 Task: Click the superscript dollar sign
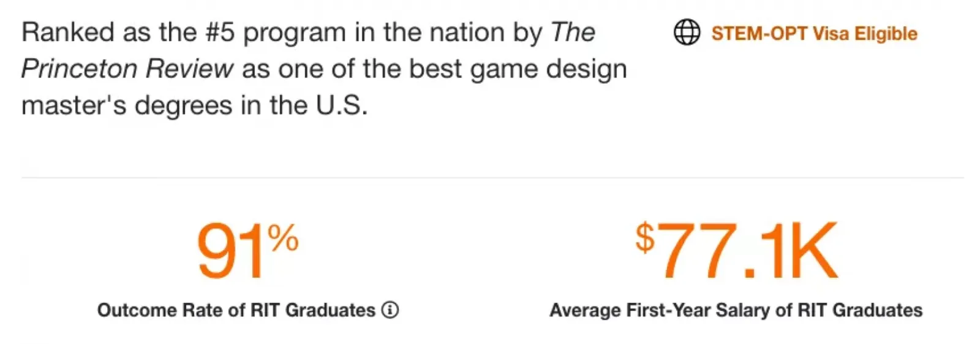click(645, 237)
